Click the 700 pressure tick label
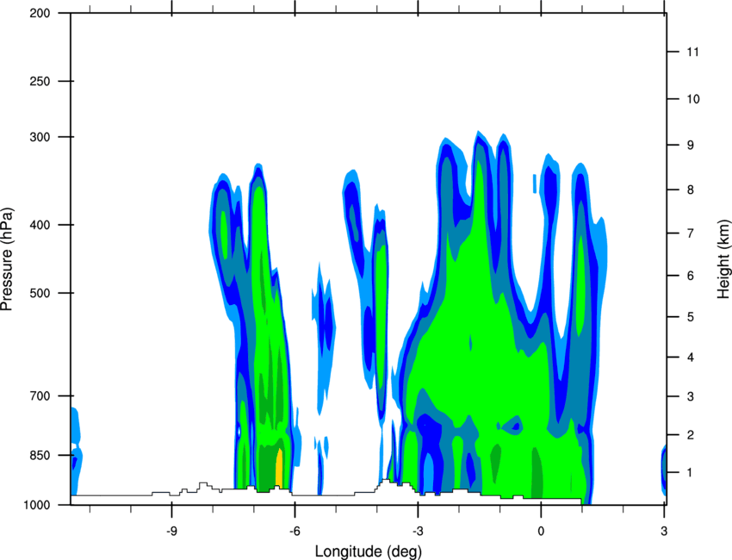Image resolution: width=732 pixels, height=560 pixels. 40,395
